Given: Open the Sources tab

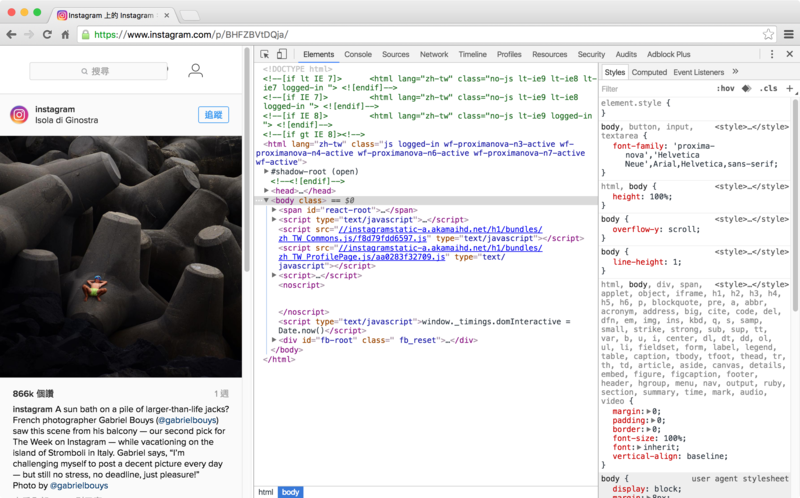Looking at the screenshot, I should (395, 54).
